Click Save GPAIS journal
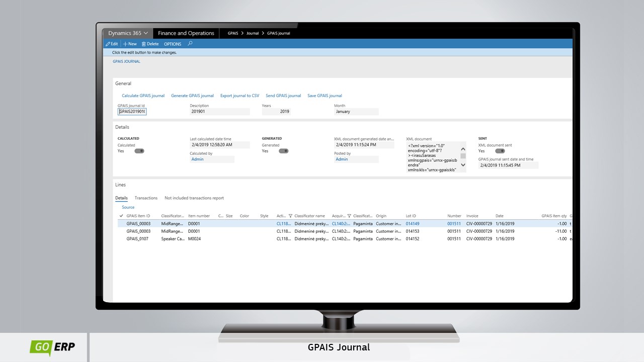The image size is (644, 362). click(325, 96)
